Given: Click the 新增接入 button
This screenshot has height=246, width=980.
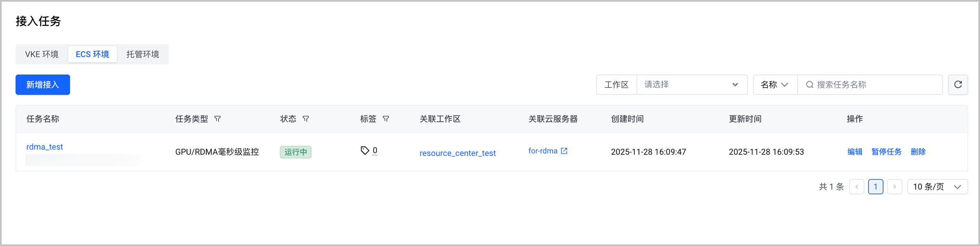Looking at the screenshot, I should pos(43,85).
